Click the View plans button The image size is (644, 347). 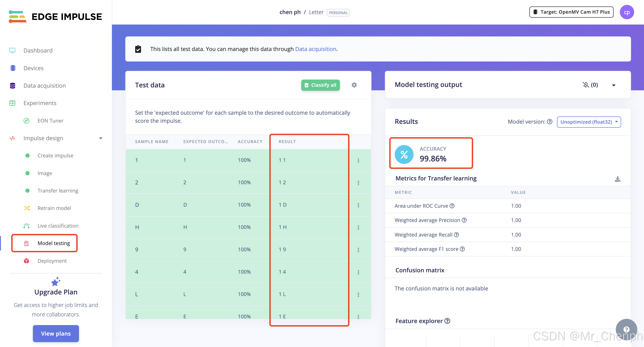[x=56, y=333]
